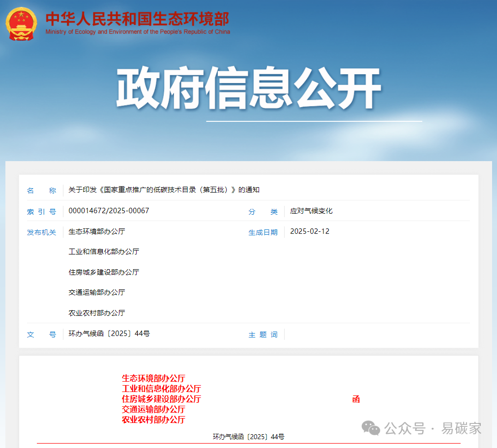497x448 pixels.
Task: Select the 分类 field label
Action: coord(263,211)
